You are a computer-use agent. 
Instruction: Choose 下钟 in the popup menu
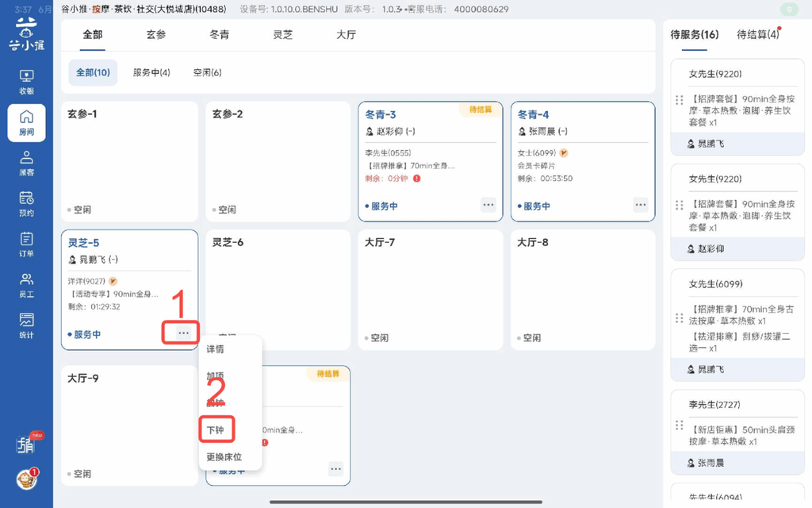coord(216,430)
